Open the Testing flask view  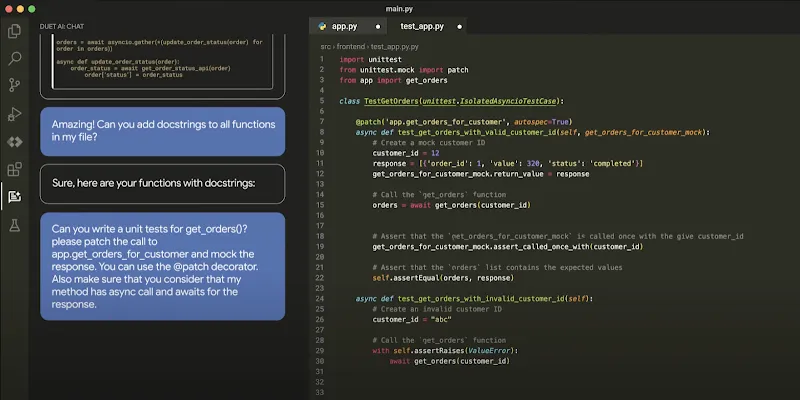[x=14, y=225]
